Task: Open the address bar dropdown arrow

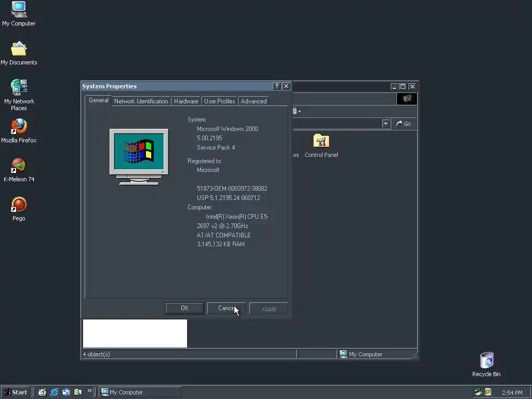Action: tap(386, 124)
